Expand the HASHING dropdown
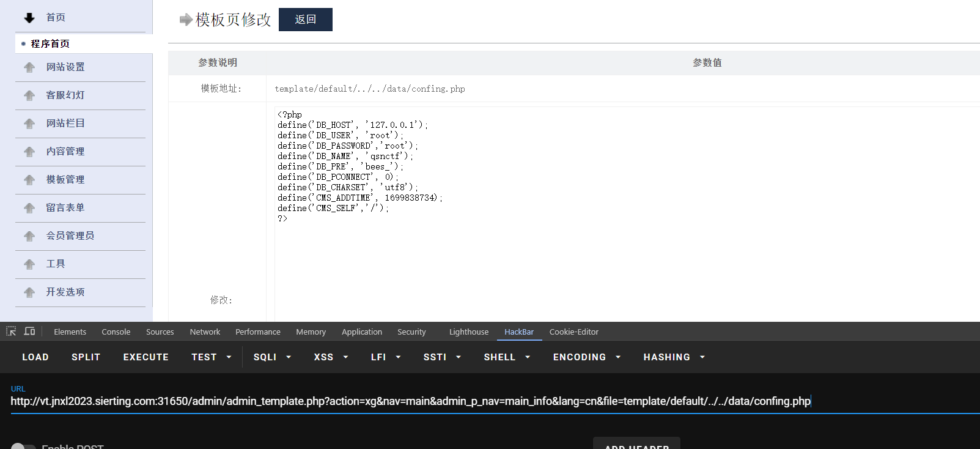This screenshot has height=449, width=980. (674, 357)
